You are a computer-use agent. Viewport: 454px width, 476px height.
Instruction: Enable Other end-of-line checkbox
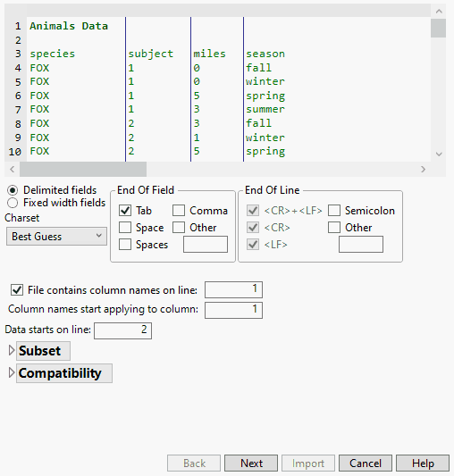(334, 228)
